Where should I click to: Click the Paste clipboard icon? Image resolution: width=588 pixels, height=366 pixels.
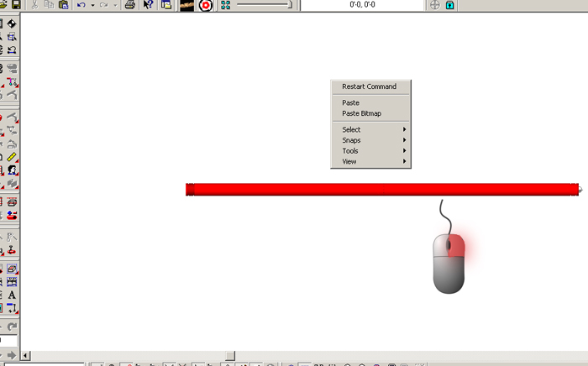(63, 5)
